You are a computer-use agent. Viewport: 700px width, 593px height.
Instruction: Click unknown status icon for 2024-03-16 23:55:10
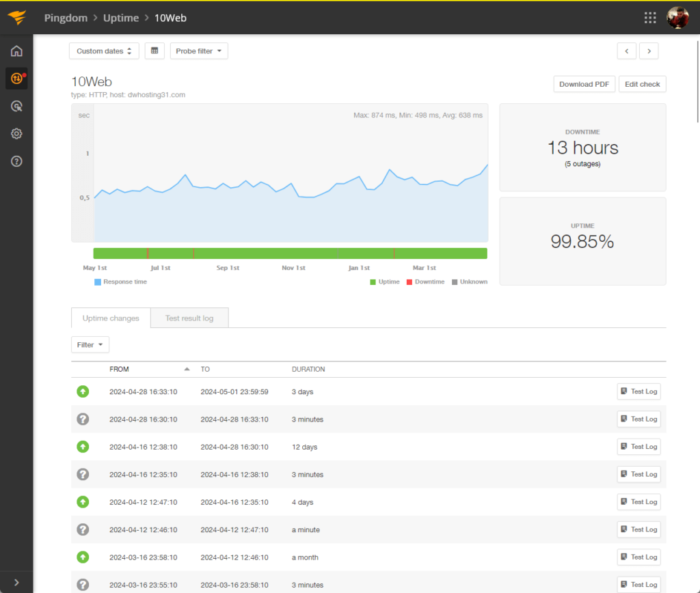click(x=83, y=585)
